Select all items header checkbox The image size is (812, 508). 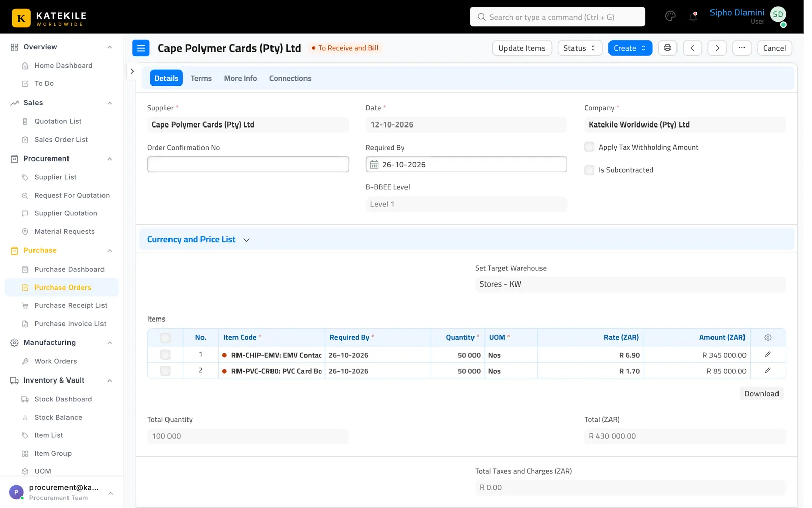165,338
